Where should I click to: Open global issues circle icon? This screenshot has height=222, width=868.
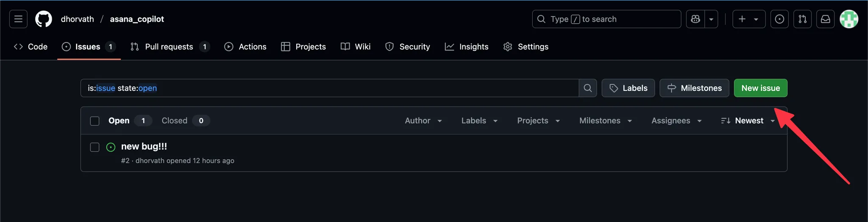tap(779, 19)
